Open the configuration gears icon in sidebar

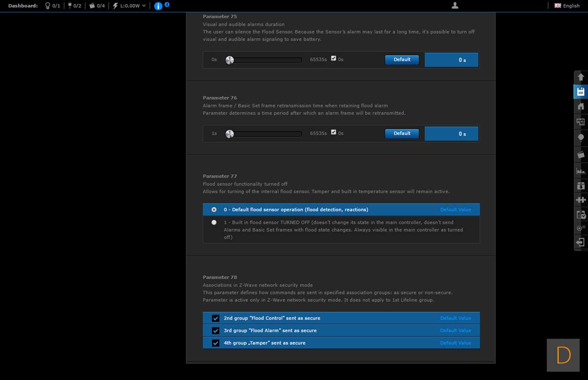coord(581,228)
